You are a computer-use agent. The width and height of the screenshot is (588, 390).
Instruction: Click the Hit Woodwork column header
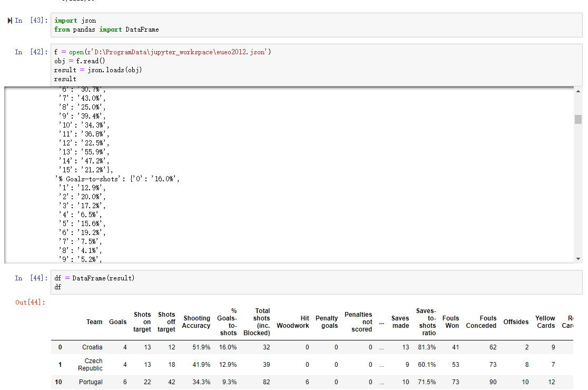pyautogui.click(x=293, y=322)
